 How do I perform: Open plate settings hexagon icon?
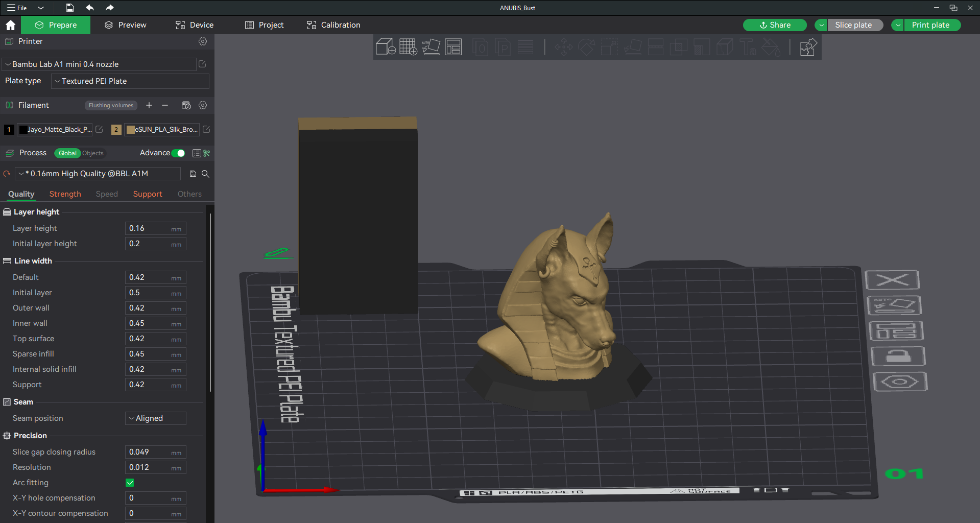(x=899, y=382)
